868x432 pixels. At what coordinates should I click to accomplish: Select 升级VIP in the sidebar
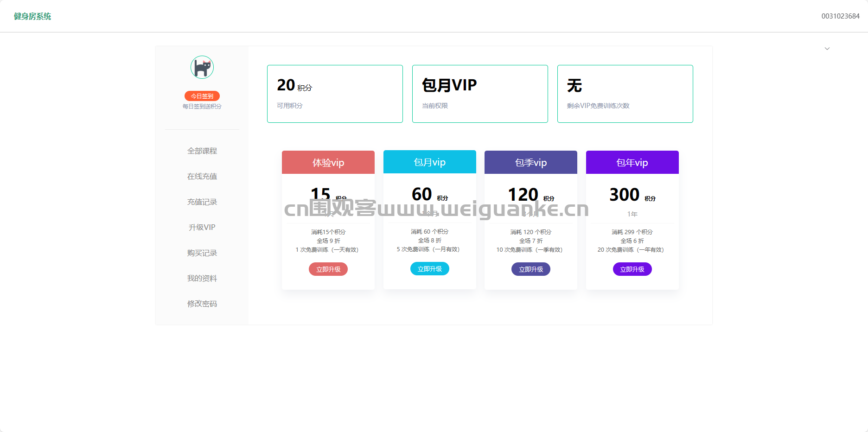(x=202, y=227)
